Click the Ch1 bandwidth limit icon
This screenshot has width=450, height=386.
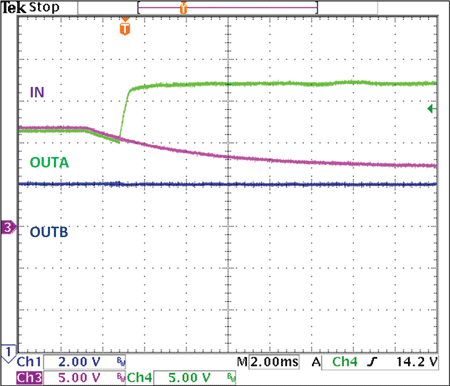click(121, 362)
